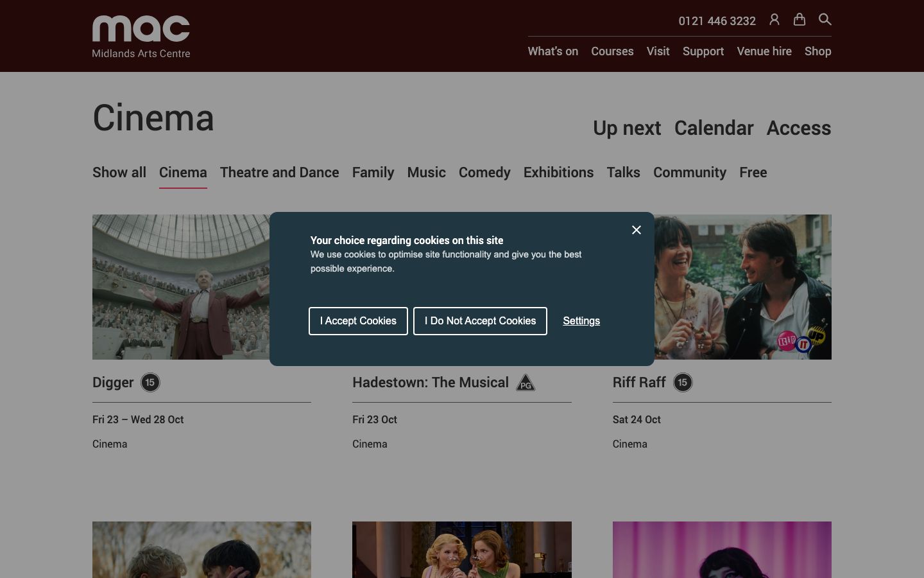Open thumbnail of two women drinking
Screen dimensions: 924x578
pos(462,550)
